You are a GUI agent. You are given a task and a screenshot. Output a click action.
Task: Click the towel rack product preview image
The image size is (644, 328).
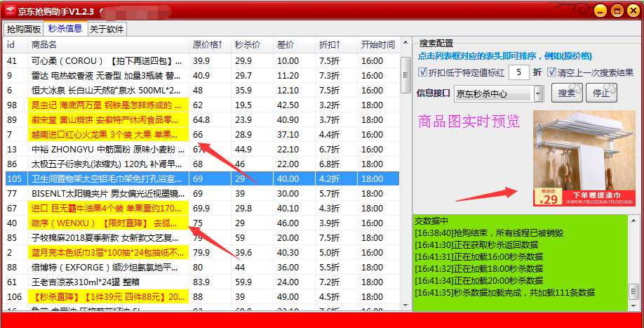[584, 158]
